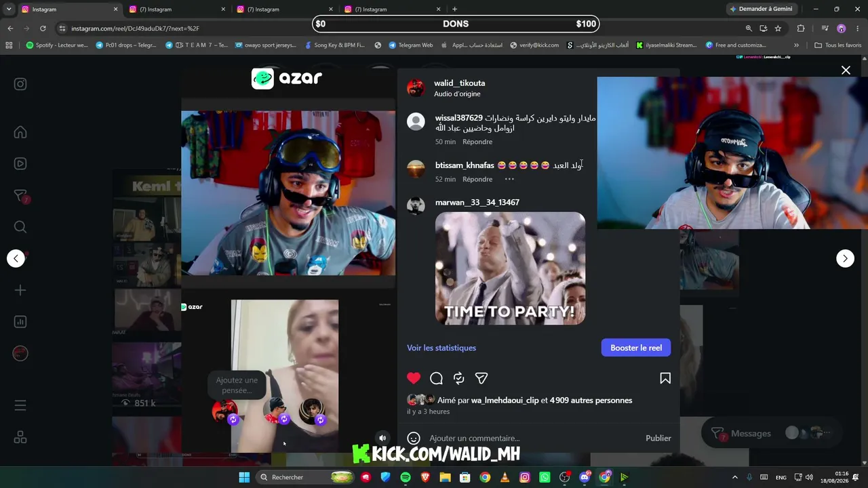868x488 pixels.
Task: Open the Apps grid on bookmarks bar
Action: (x=9, y=45)
